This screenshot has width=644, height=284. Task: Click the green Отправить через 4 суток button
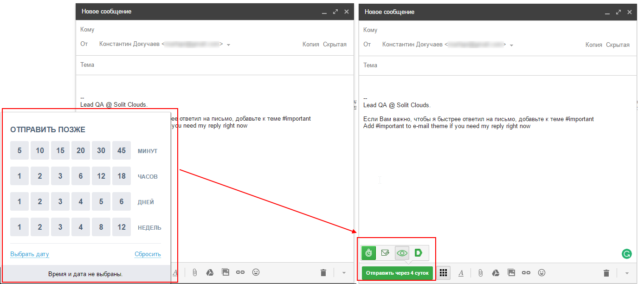pos(397,273)
